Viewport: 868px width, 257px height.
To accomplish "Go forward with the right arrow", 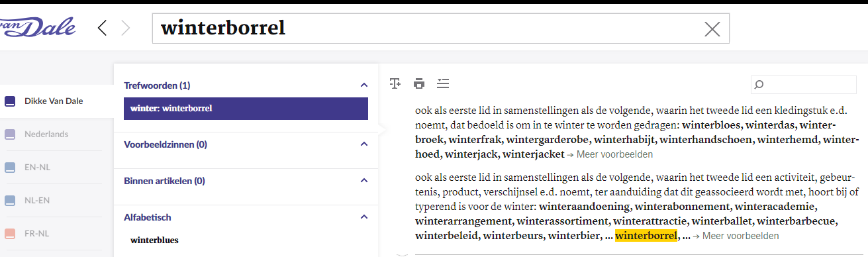I will (126, 28).
